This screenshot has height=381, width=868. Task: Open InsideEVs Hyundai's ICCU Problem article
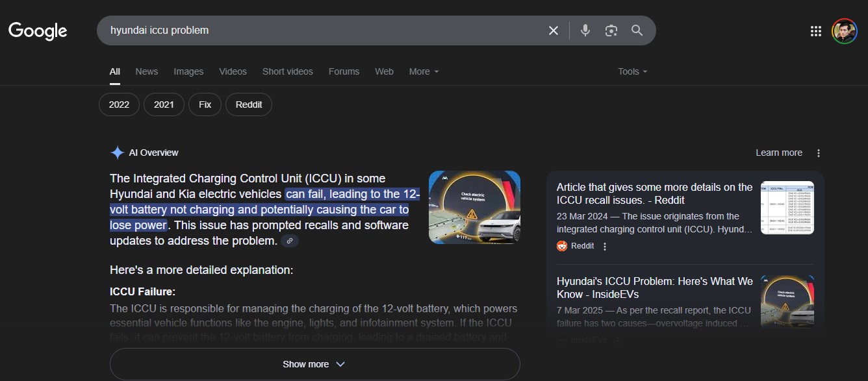654,288
